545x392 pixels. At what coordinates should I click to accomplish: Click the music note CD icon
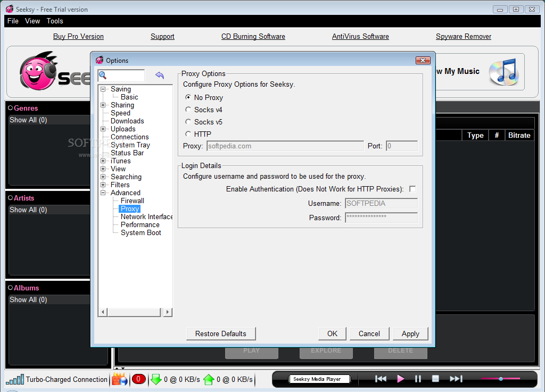pyautogui.click(x=504, y=72)
